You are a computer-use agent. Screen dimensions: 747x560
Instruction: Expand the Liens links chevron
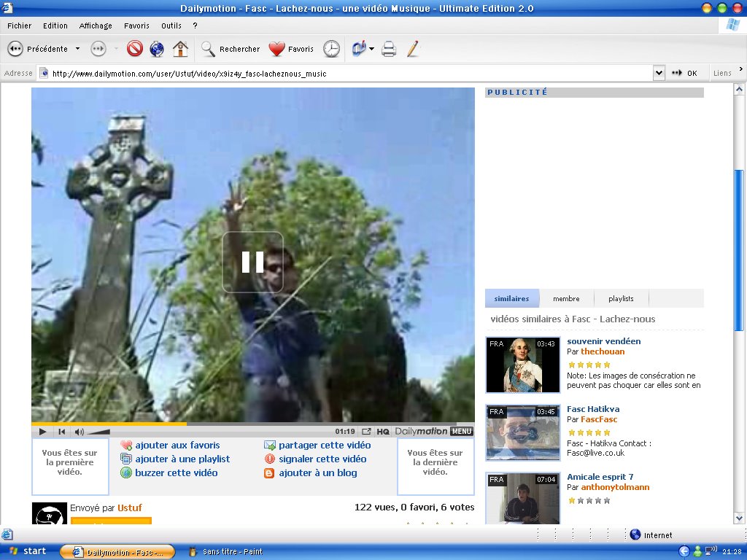(741, 69)
